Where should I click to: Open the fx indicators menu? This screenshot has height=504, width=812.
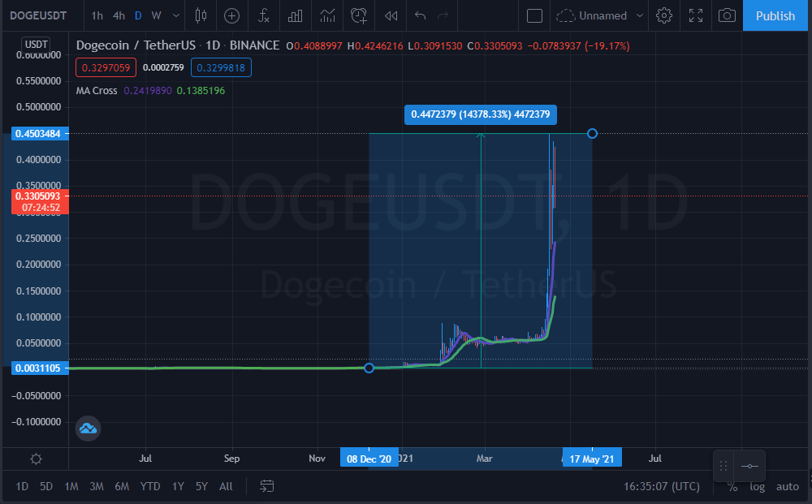pyautogui.click(x=264, y=15)
